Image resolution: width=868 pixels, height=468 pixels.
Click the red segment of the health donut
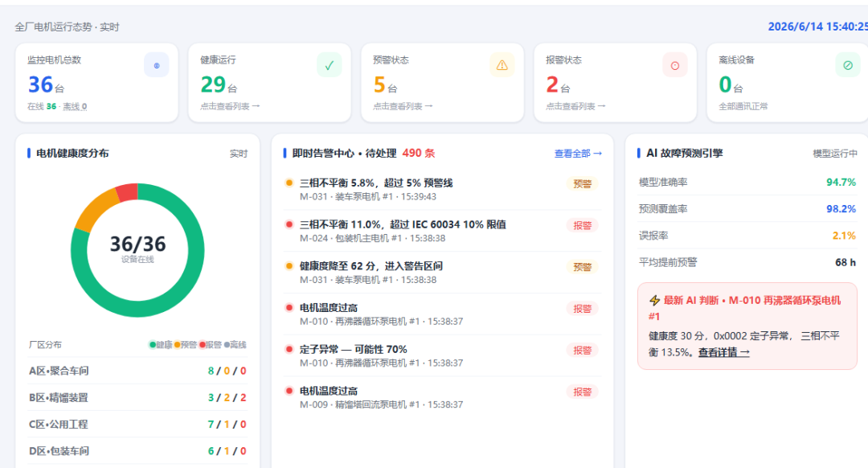click(127, 192)
